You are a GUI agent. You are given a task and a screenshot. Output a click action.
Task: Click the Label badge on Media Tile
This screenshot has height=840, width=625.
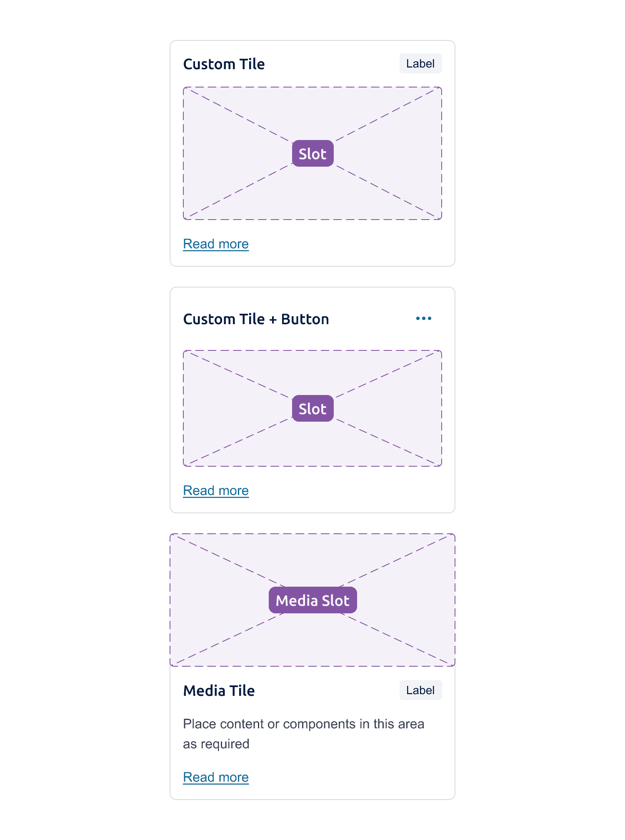pos(420,690)
